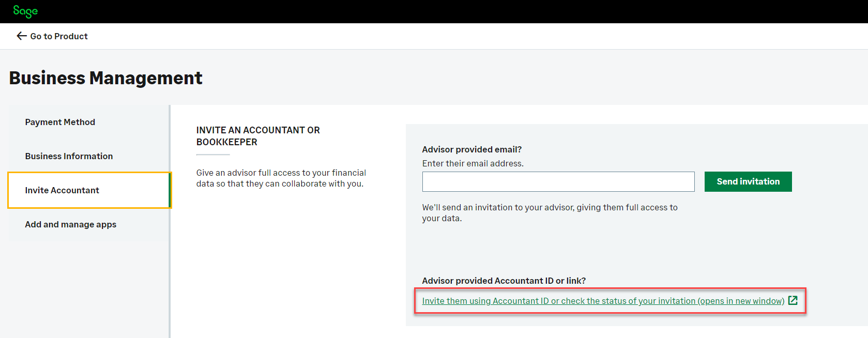Open the Payment Method section

(60, 122)
